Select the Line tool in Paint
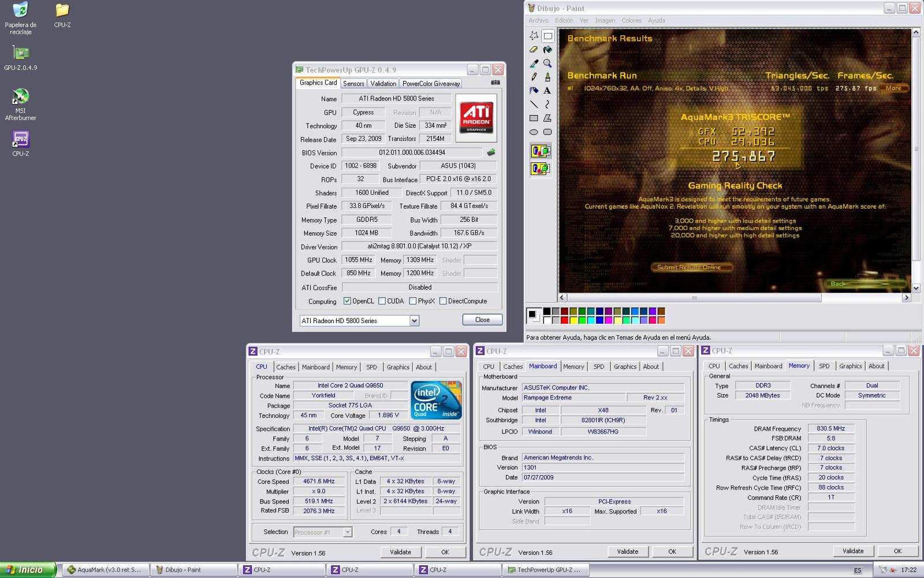924x578 pixels. (534, 105)
